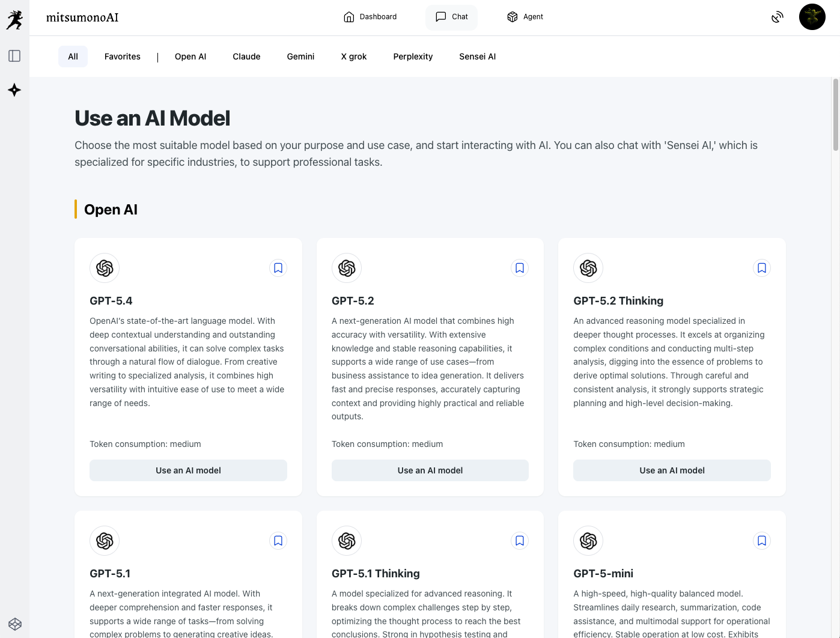The image size is (840, 638).
Task: Select the All models tab
Action: [x=73, y=56]
